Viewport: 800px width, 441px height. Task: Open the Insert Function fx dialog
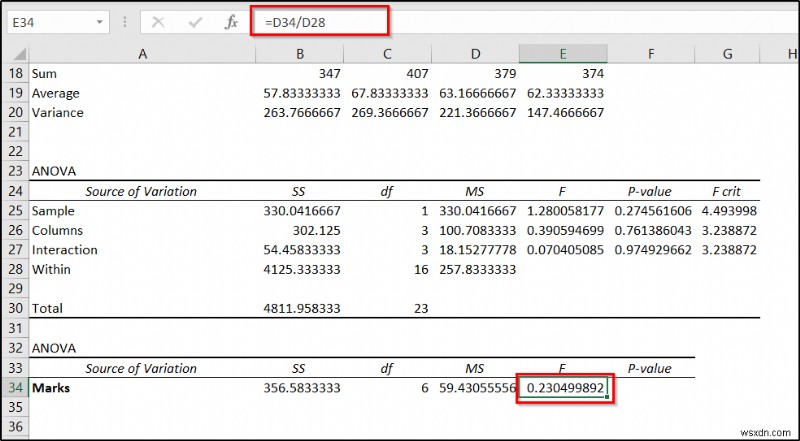click(x=232, y=22)
